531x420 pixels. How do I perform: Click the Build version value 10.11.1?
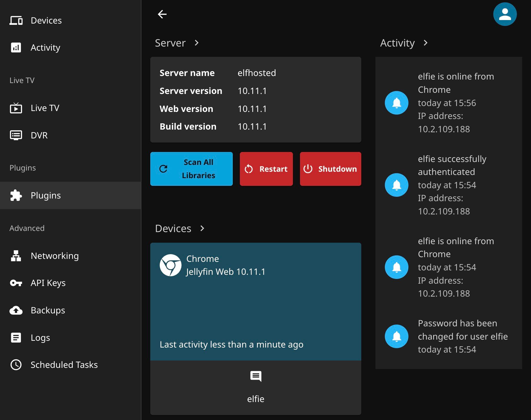(252, 126)
